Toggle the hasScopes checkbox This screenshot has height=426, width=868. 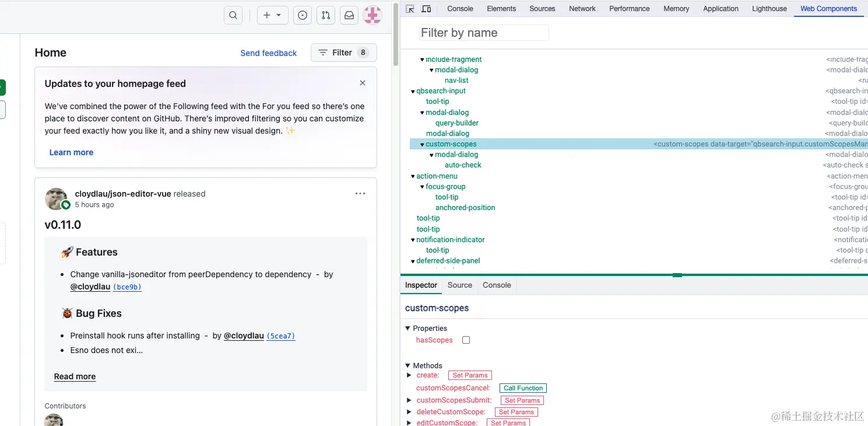(466, 340)
